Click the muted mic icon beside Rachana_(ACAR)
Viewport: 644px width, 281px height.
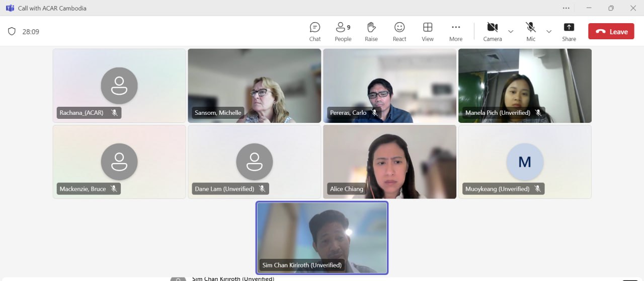(x=115, y=113)
